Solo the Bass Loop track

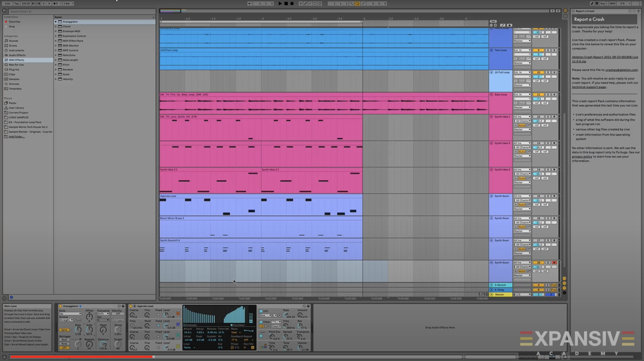pyautogui.click(x=548, y=94)
